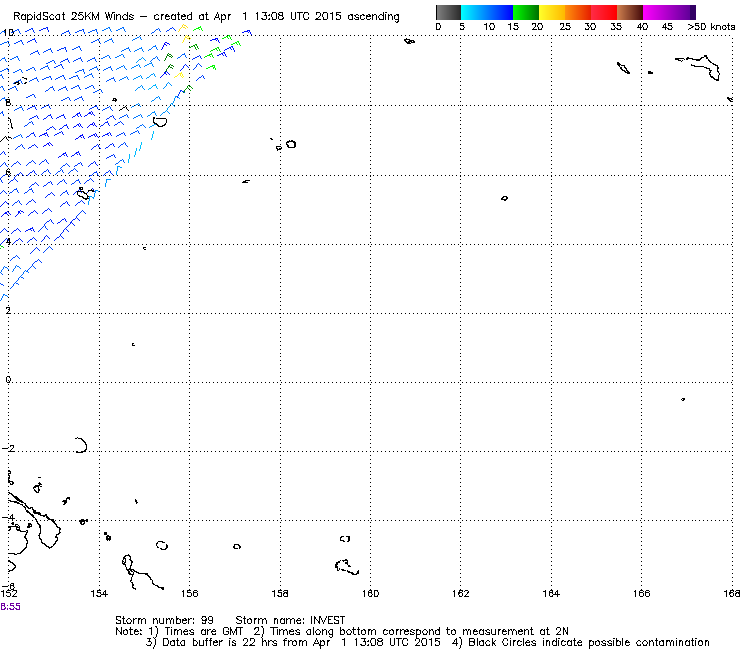The height and width of the screenshot is (650, 740).
Task: Click the 'measurement at 2N' note text
Action: point(515,631)
